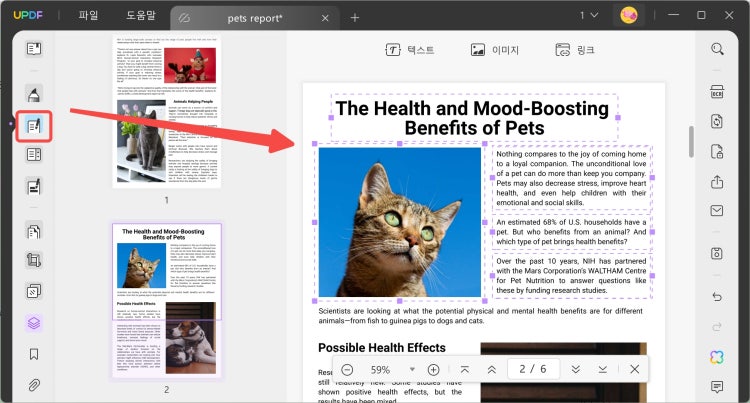Open the Organize Pages tool
Image resolution: width=750 pixels, height=403 pixels.
[34, 232]
